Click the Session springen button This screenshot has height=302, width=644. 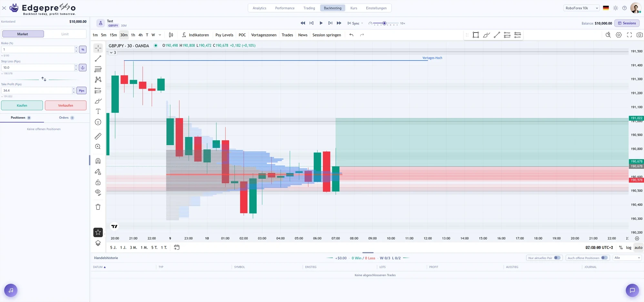click(x=327, y=35)
